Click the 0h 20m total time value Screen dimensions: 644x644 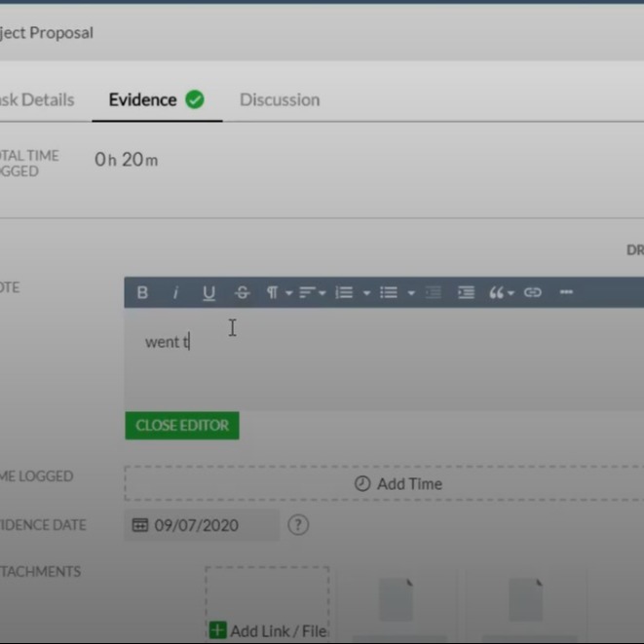click(x=126, y=160)
